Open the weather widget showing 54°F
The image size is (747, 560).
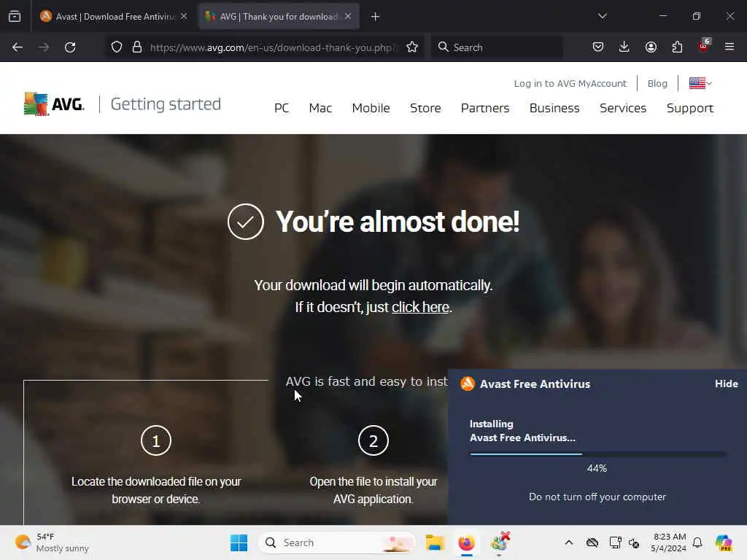pos(52,542)
